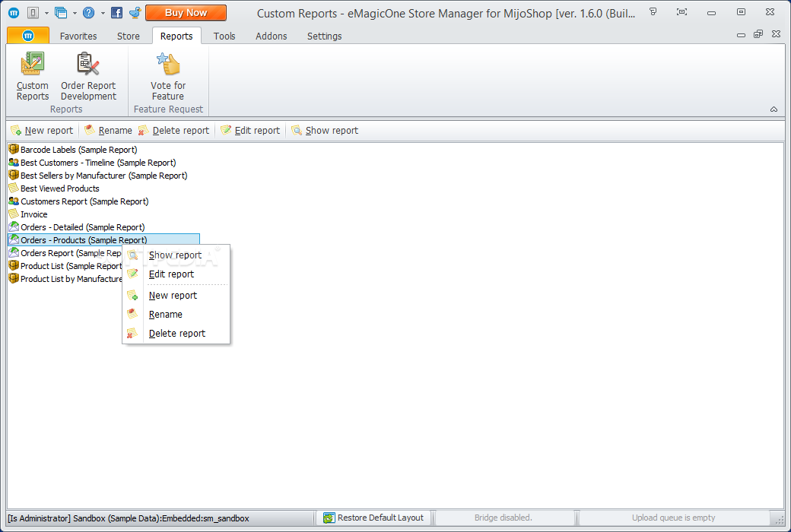Click the envelope icon beside Orders - Detailed
791x532 pixels.
tap(14, 227)
